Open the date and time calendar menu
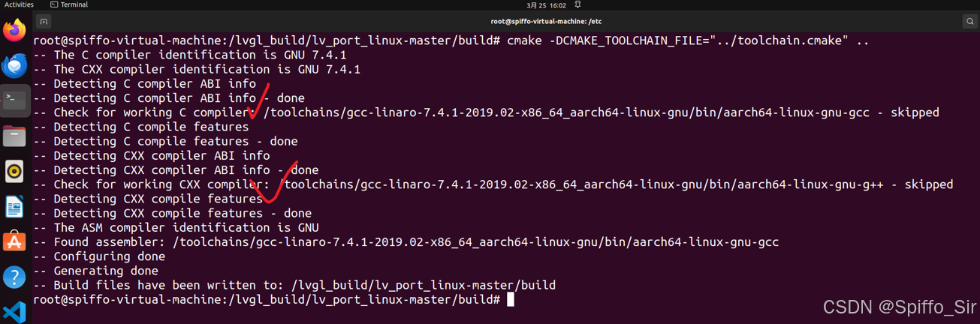The image size is (980, 324). 547,4
